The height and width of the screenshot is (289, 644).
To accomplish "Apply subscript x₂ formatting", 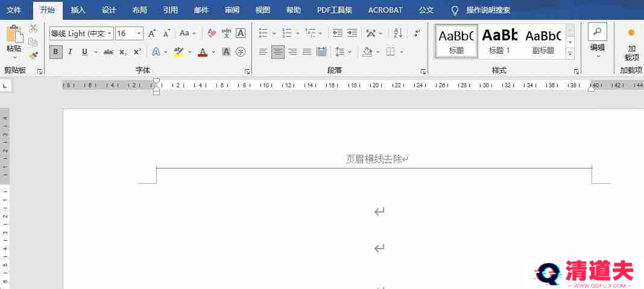I will [x=123, y=52].
